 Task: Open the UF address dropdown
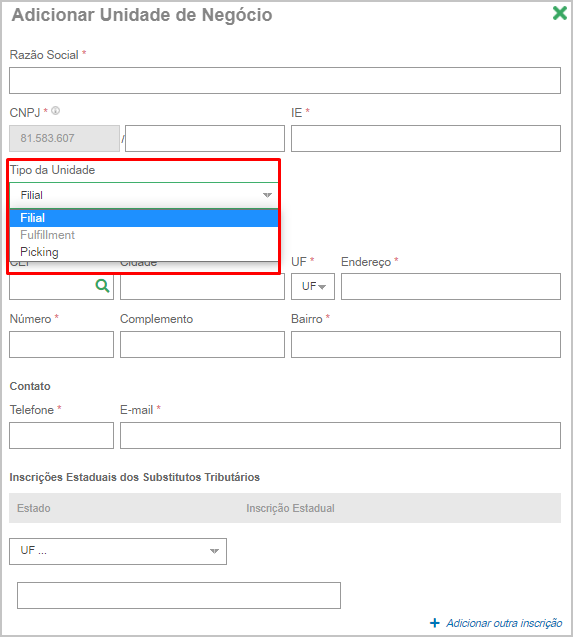[313, 286]
